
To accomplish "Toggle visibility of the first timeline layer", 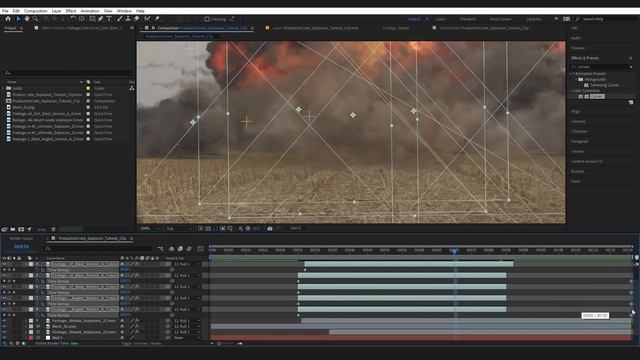I will point(4,264).
